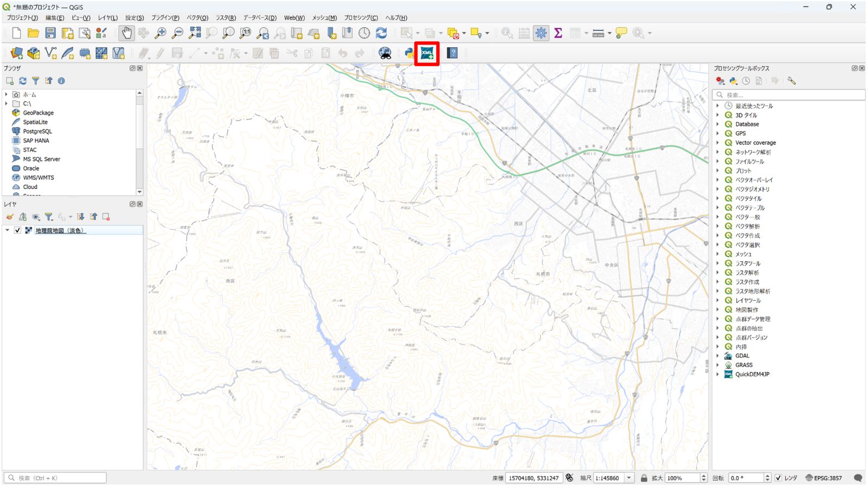Click the toolbox 検索 search field
Screen dimensions: 868x487
pos(789,94)
